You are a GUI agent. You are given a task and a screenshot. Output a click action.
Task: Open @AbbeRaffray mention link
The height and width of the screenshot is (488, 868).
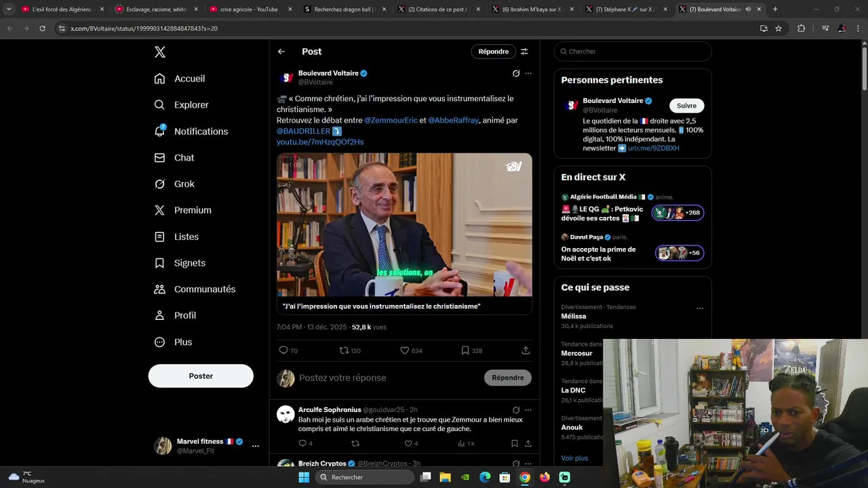pos(454,121)
